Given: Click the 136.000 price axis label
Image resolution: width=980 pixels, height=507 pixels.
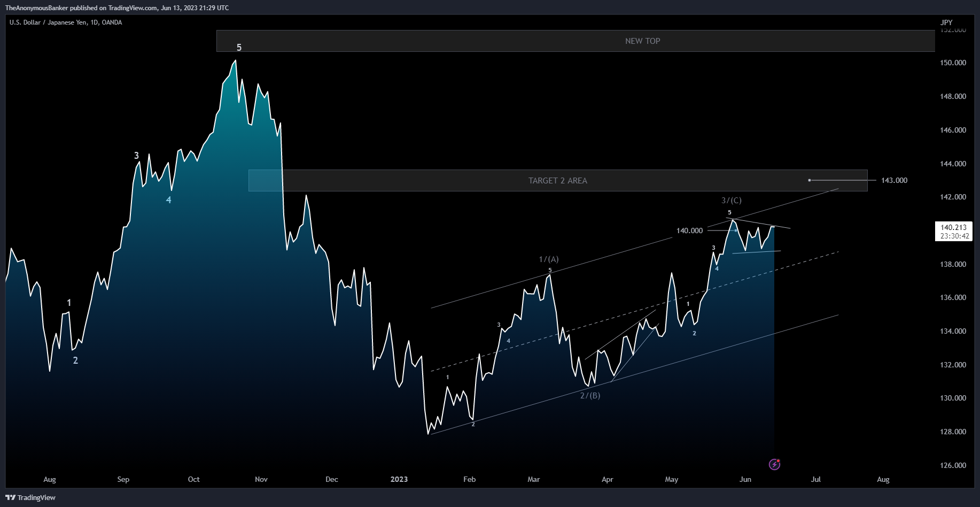Looking at the screenshot, I should click(953, 297).
